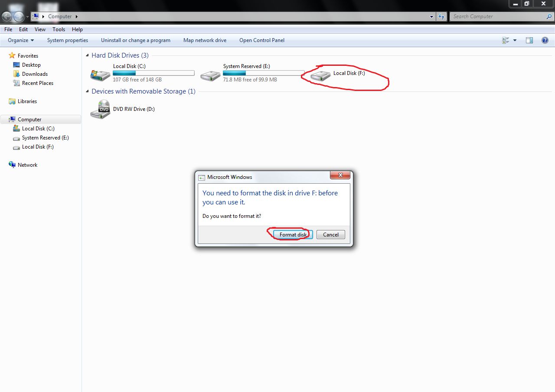Click Cancel in the format dialog
The width and height of the screenshot is (555, 392).
(x=331, y=235)
